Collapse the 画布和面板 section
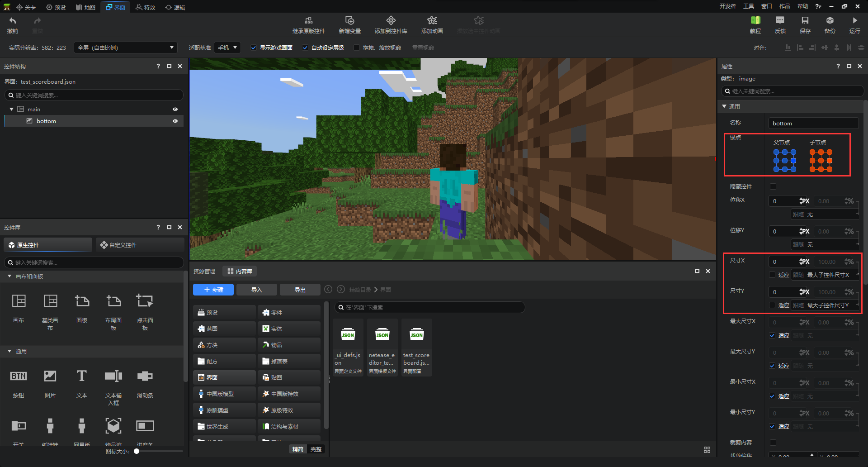 tap(9, 276)
